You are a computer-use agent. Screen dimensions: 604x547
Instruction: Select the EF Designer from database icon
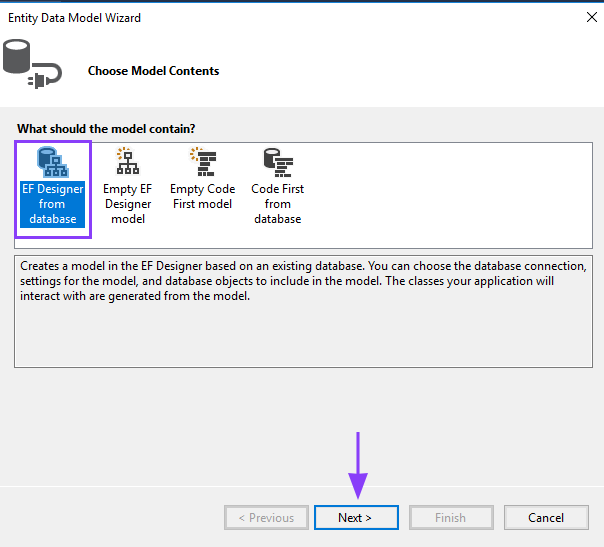(x=52, y=162)
